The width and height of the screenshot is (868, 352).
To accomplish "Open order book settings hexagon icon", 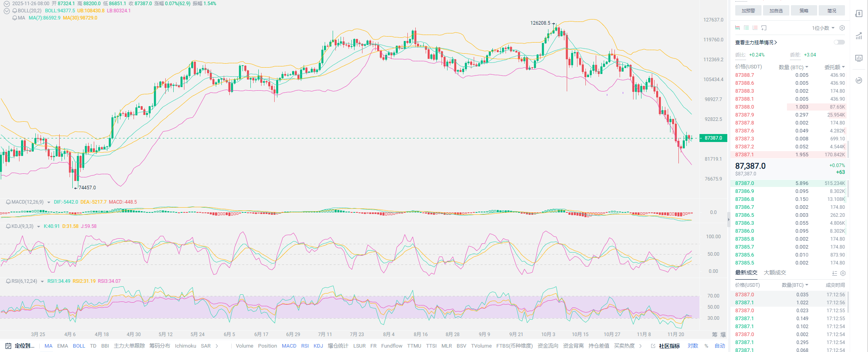I will click(x=842, y=28).
